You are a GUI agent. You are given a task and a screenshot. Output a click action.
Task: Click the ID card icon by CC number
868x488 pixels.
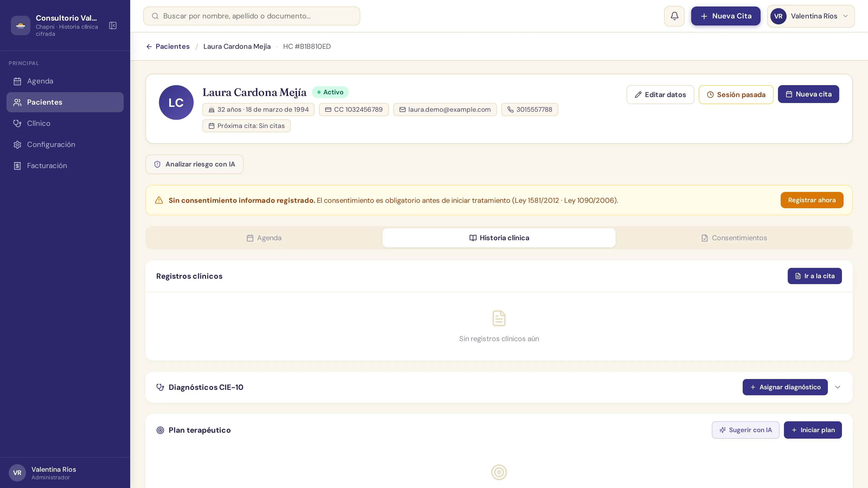click(x=328, y=110)
